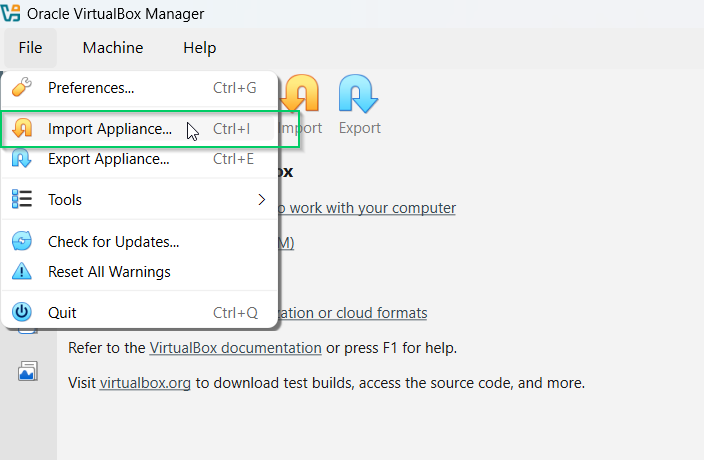The width and height of the screenshot is (704, 460).
Task: Click the Tools list icon in menu
Action: tap(22, 199)
